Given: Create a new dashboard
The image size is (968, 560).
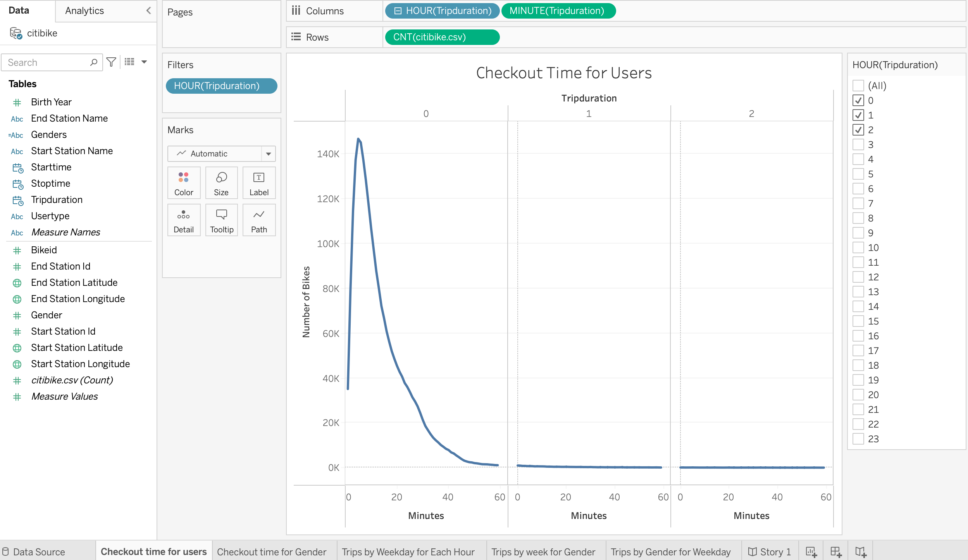Looking at the screenshot, I should coord(836,551).
